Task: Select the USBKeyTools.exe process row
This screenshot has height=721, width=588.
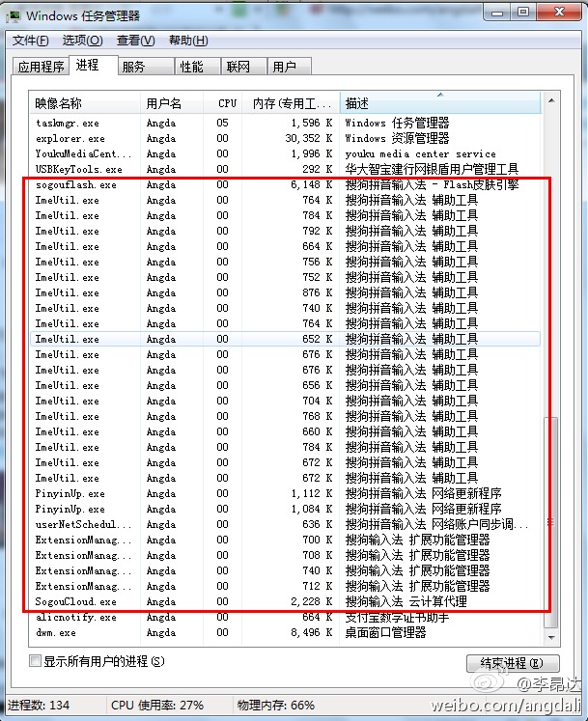Action: tap(285, 169)
